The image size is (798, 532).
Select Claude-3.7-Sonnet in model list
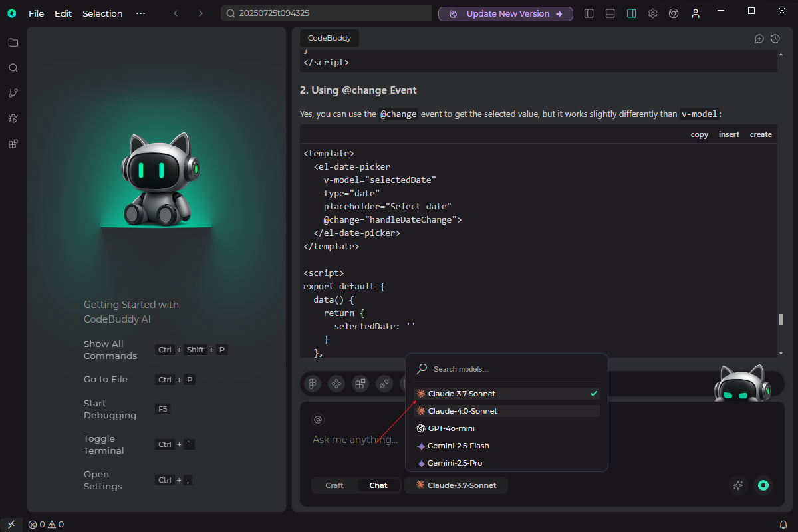coord(507,394)
